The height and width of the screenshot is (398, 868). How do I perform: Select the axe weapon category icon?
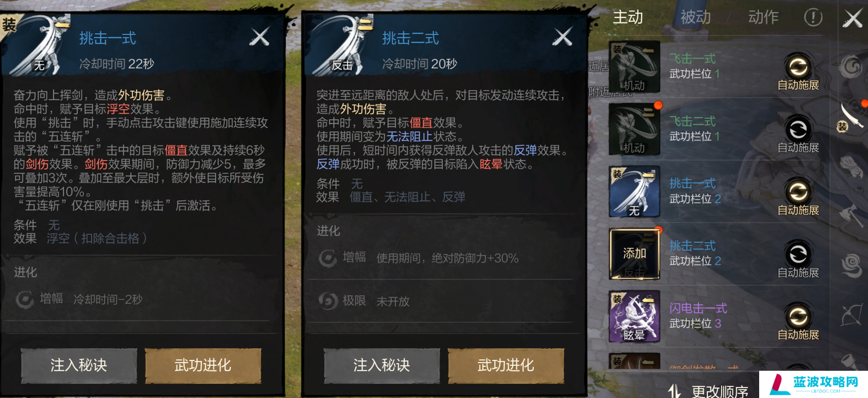point(851,216)
